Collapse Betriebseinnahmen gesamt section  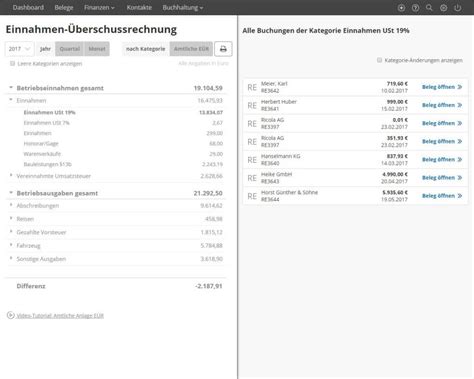(11, 87)
